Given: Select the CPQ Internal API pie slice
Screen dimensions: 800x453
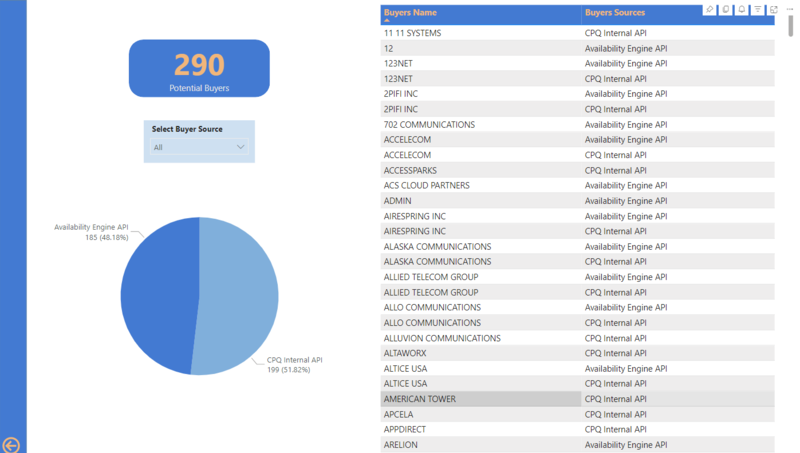Looking at the screenshot, I should pos(240,300).
